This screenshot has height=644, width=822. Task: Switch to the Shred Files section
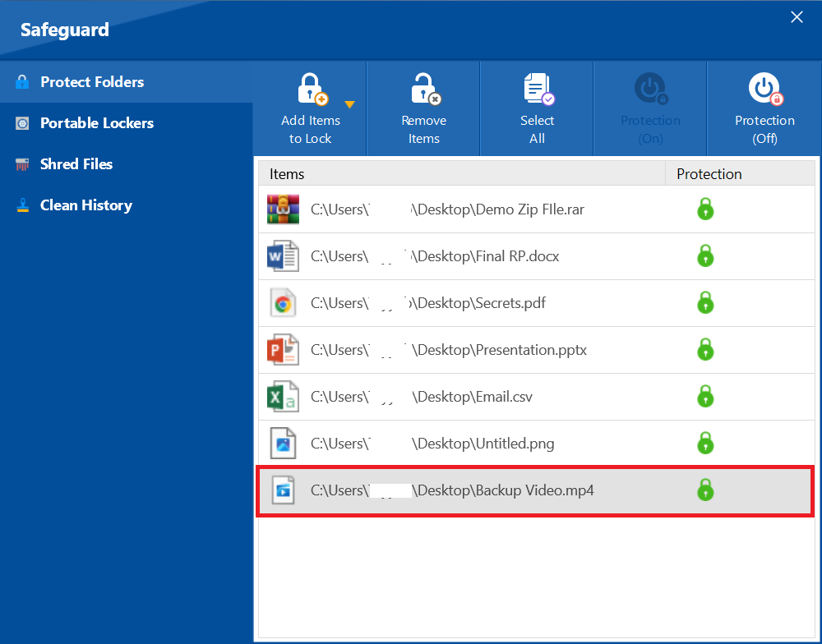pyautogui.click(x=76, y=164)
